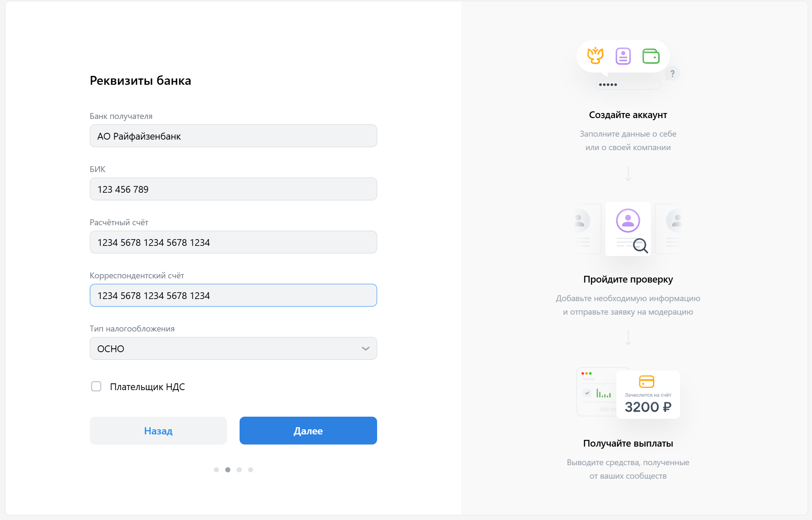Image resolution: width=812 pixels, height=520 pixels.
Task: Click the Корреспондентский счёт input field
Action: 233,295
